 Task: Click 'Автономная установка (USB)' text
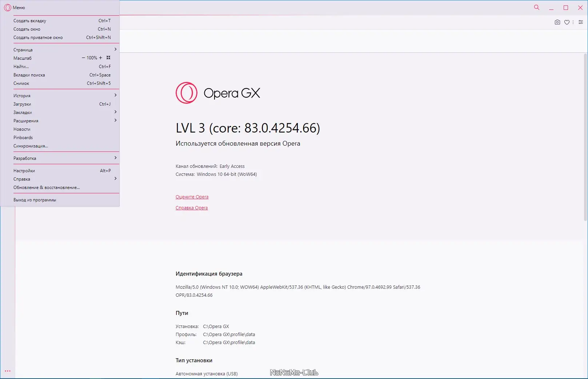(x=207, y=374)
